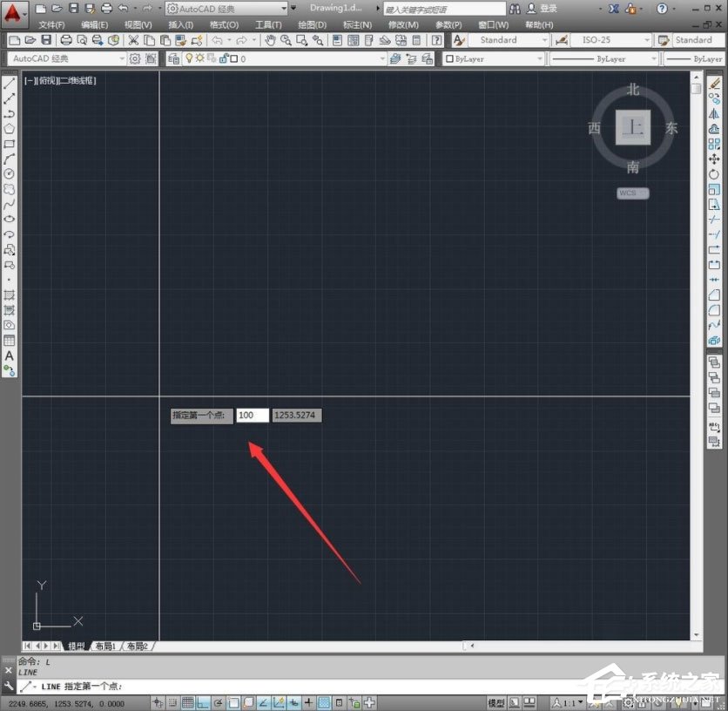Open the workspace dropdown in the second toolbar row
This screenshot has height=711, width=728.
[66, 58]
